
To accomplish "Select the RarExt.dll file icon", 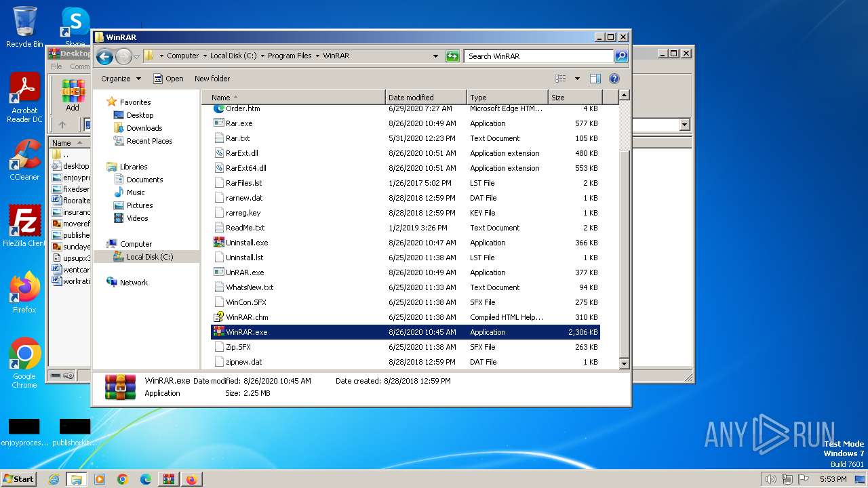I will 218,153.
